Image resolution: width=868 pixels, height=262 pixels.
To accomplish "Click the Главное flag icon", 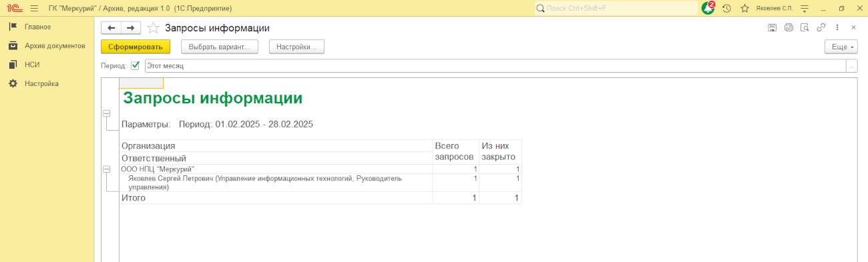I will pyautogui.click(x=13, y=27).
